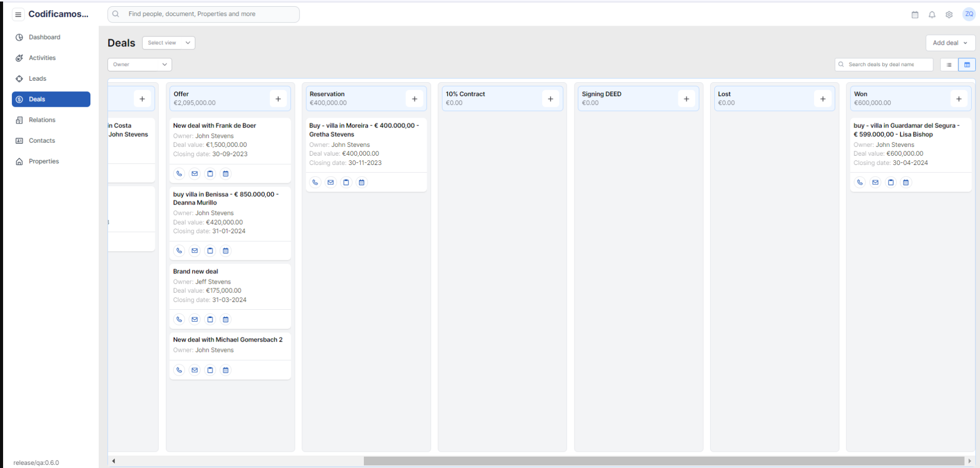Open notifications bell in top bar
This screenshot has width=980, height=468.
[x=932, y=15]
